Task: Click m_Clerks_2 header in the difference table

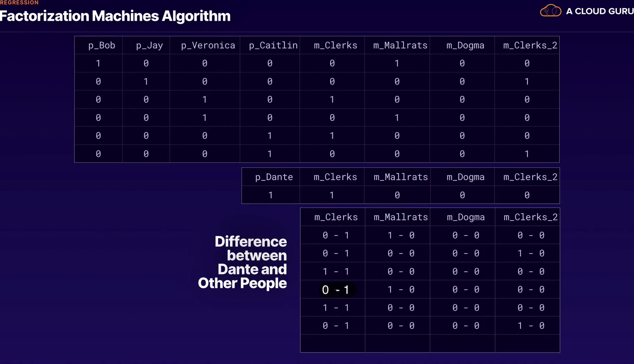Action: tap(530, 217)
